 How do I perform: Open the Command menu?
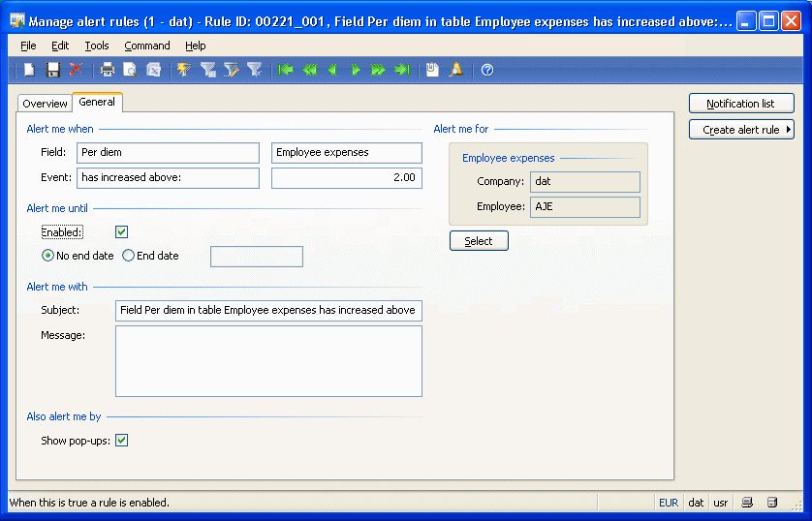[147, 46]
